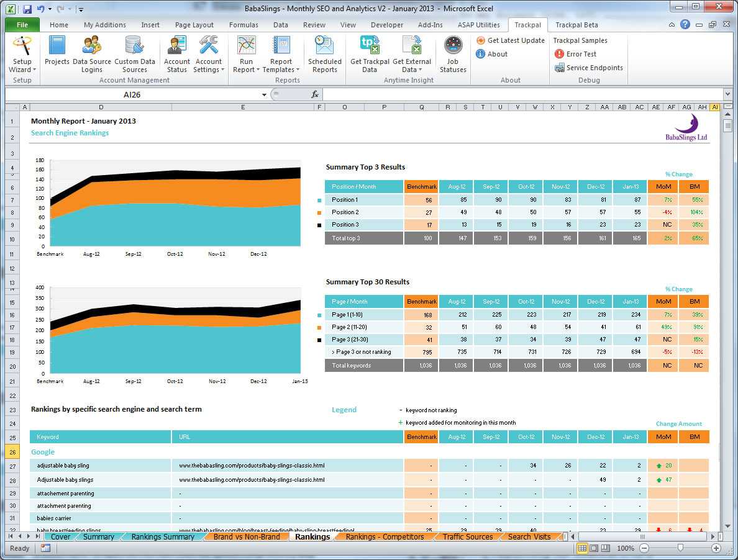This screenshot has width=738, height=560.
Task: Click the macro recording icon in status bar
Action: point(45,548)
